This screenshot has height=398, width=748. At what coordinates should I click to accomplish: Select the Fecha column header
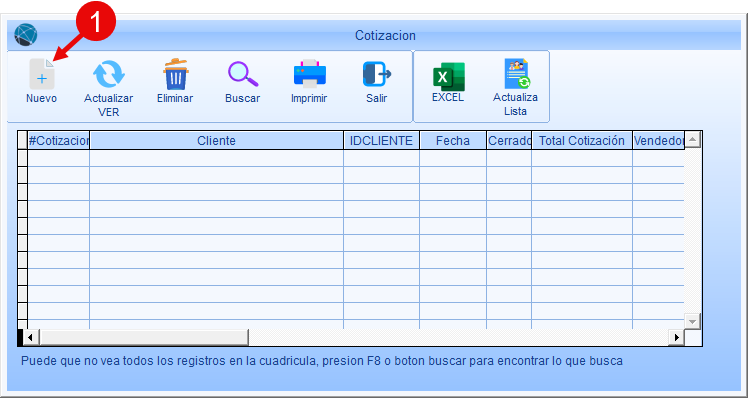[x=453, y=140]
